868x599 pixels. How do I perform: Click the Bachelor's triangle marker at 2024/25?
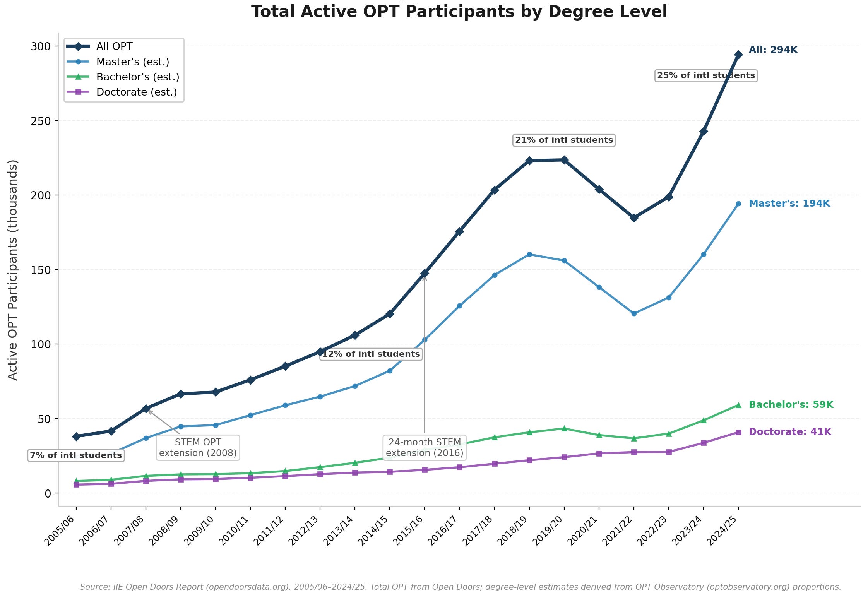coord(738,405)
